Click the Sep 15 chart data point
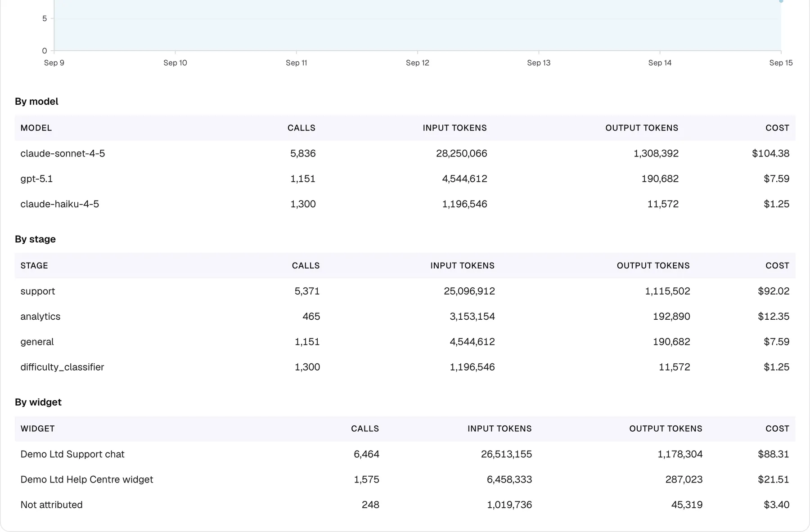810x532 pixels. click(781, 1)
